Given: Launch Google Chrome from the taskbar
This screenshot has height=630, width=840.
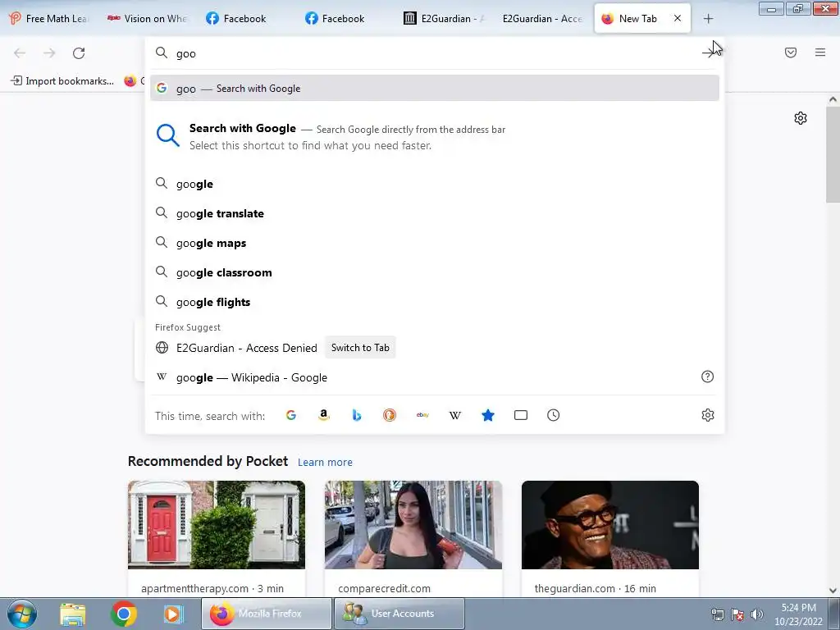Looking at the screenshot, I should pos(123,614).
